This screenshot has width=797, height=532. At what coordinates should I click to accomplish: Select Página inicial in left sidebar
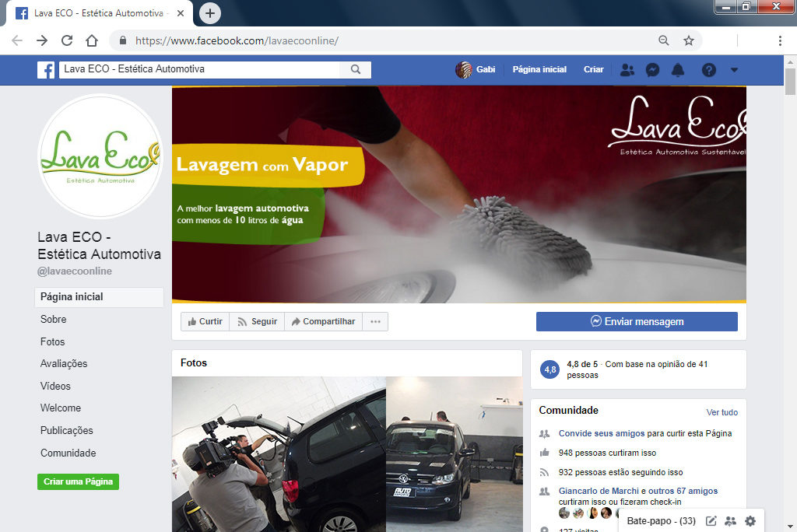point(99,297)
